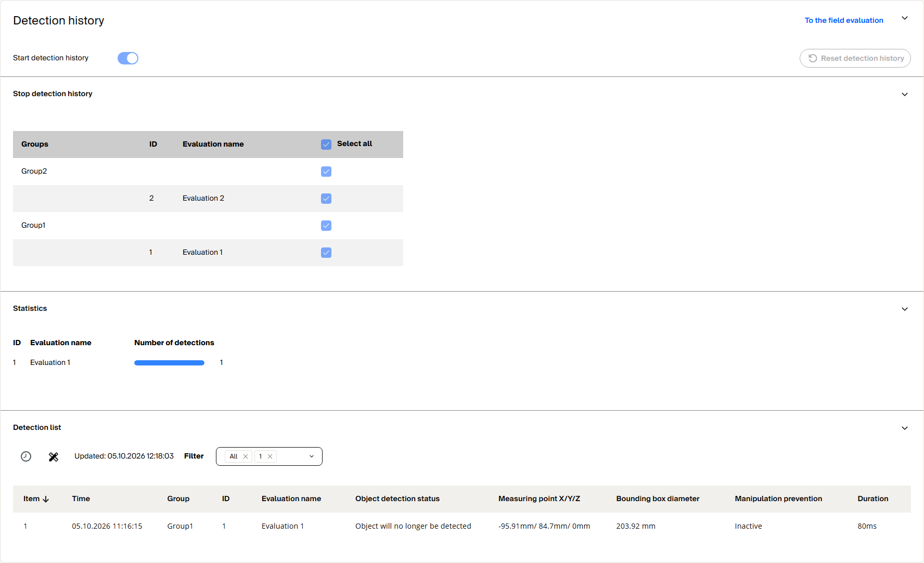The width and height of the screenshot is (924, 563).
Task: Click the Duration column header
Action: [873, 499]
